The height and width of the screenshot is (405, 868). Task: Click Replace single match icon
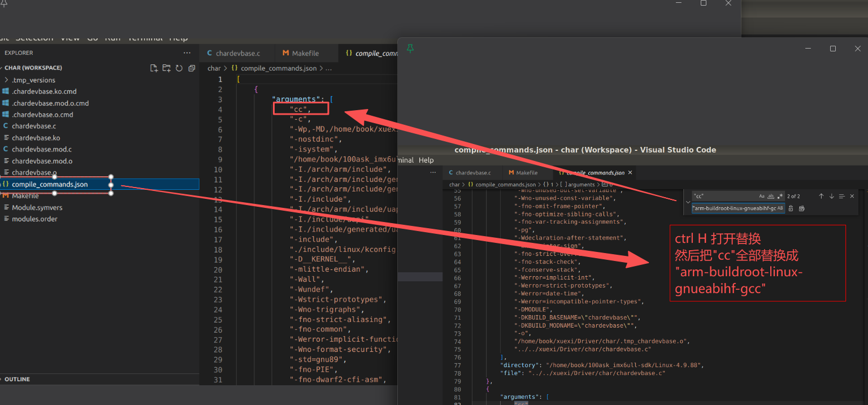pos(791,208)
